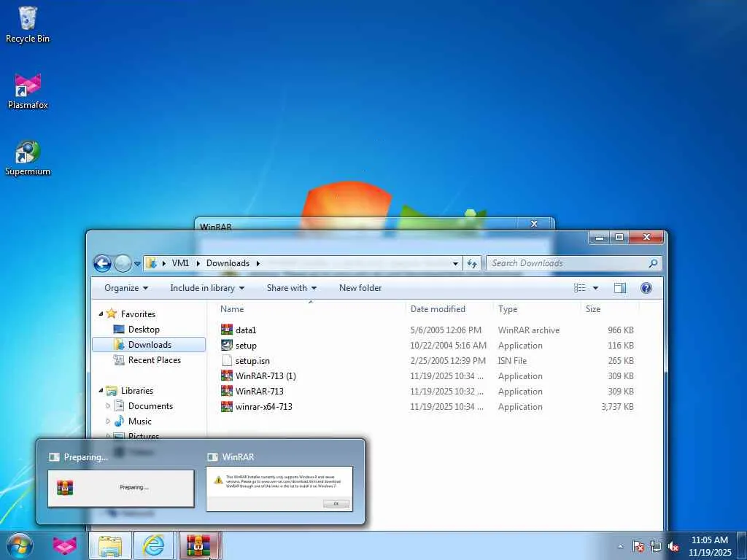Click Internet Explorer taskbar icon

pos(153,545)
